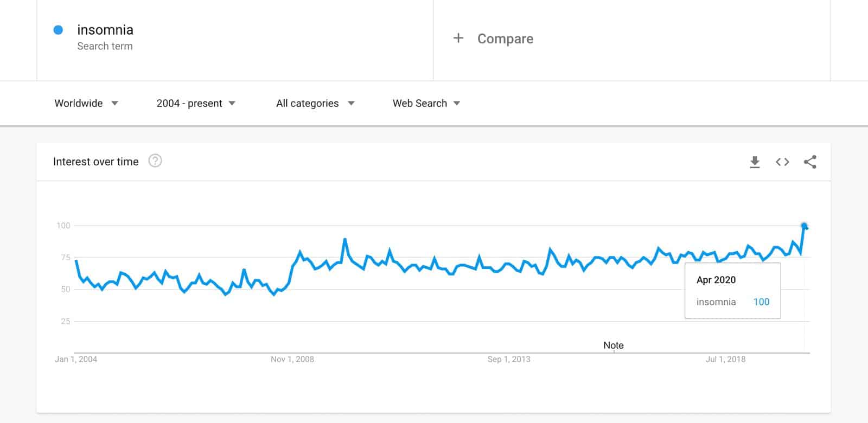The width and height of the screenshot is (868, 423).
Task: Click the Nov 1, 2008 axis label
Action: [292, 359]
